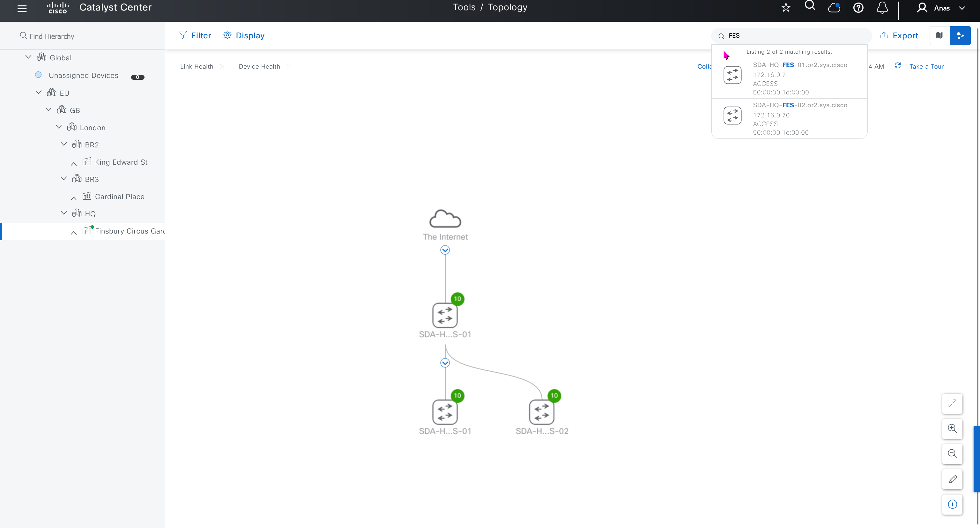Viewport: 980px width, 528px height.
Task: Click the fit-to-screen expand icon
Action: (952, 403)
